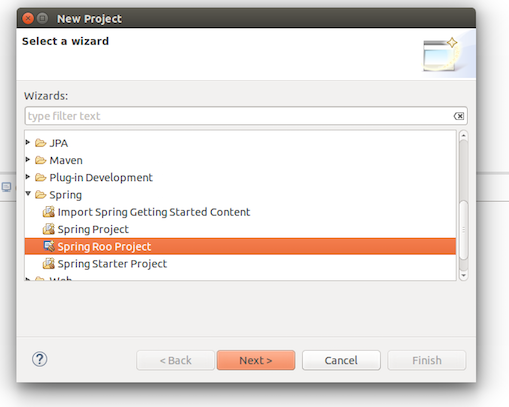This screenshot has width=509, height=407.
Task: Click the Import Spring Getting Started Content icon
Action: (x=49, y=212)
